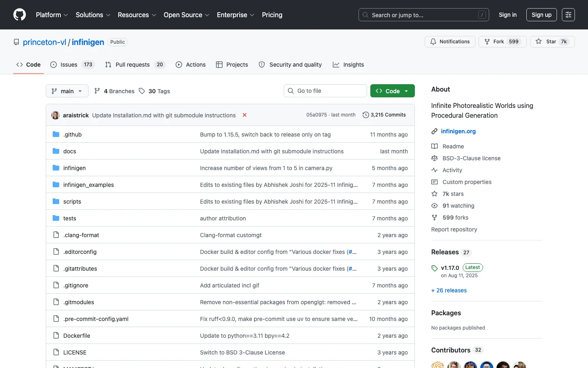Fork the repository with the Fork button
The width and height of the screenshot is (588, 368).
[502, 42]
